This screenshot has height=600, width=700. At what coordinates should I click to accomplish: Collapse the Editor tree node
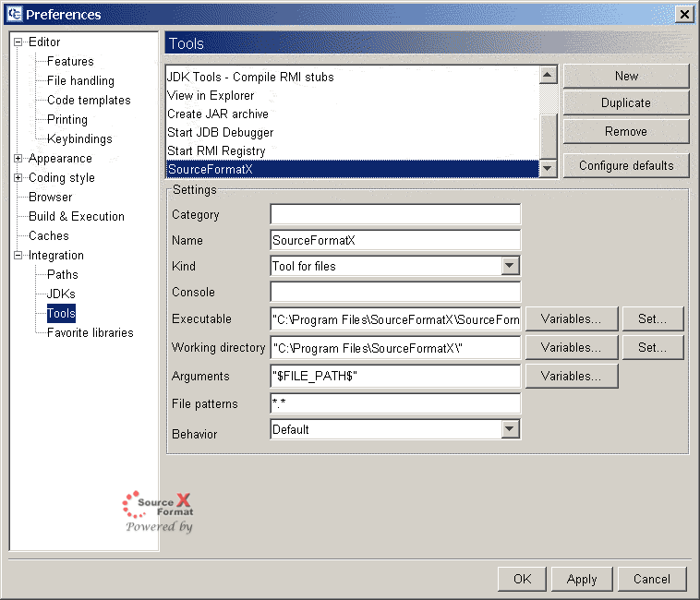[x=18, y=42]
